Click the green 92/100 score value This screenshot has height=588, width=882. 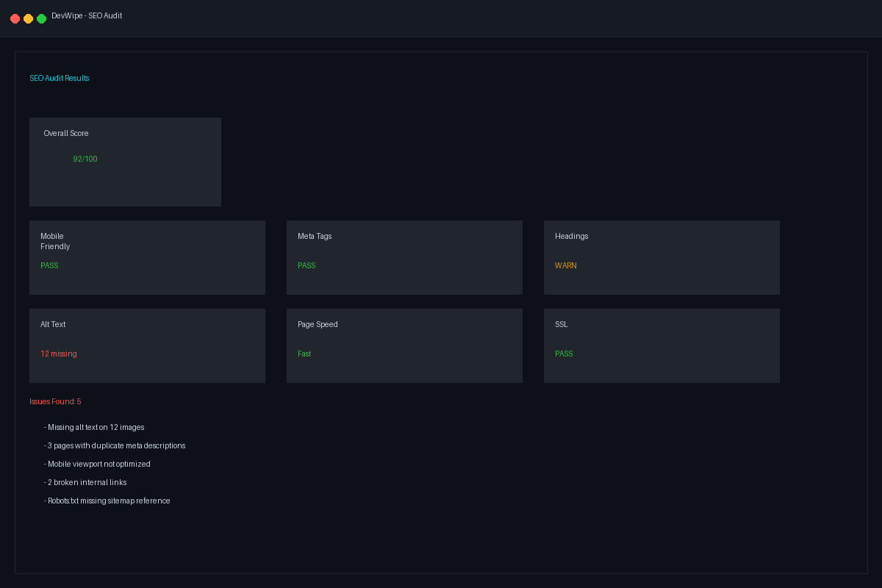(85, 159)
